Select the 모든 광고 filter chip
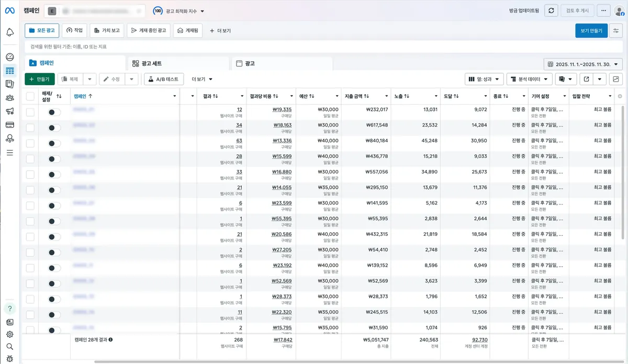Viewport: 628px width, 364px height. (x=42, y=31)
